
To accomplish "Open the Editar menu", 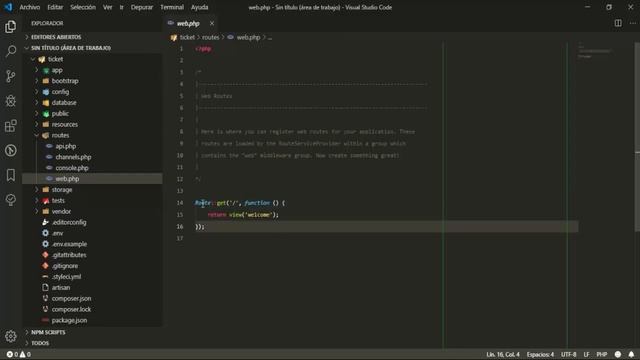I will coord(55,7).
